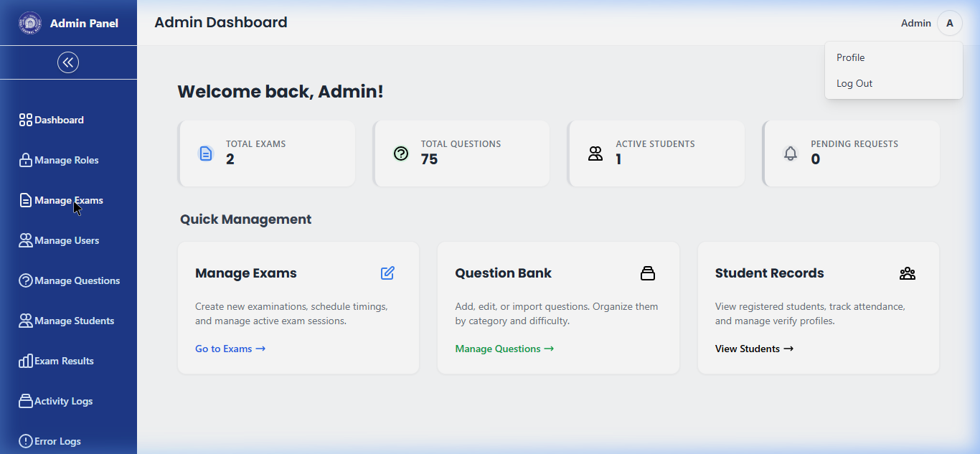The image size is (980, 454).
Task: Go to Manage Roles in sidebar
Action: coord(68,160)
